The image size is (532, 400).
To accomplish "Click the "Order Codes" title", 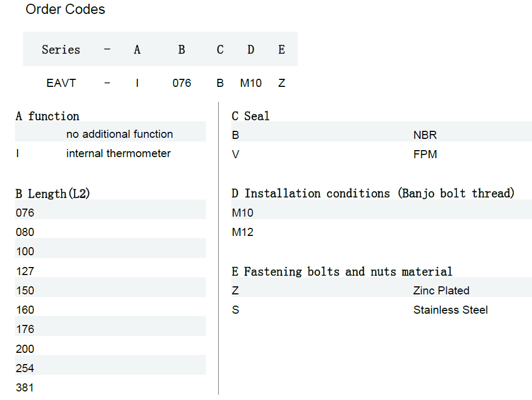I will pos(65,10).
